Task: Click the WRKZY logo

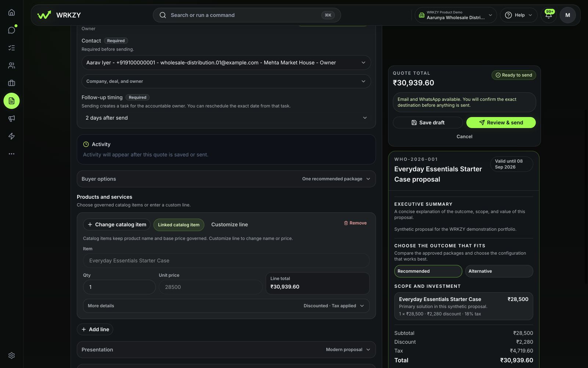Action: pyautogui.click(x=59, y=15)
